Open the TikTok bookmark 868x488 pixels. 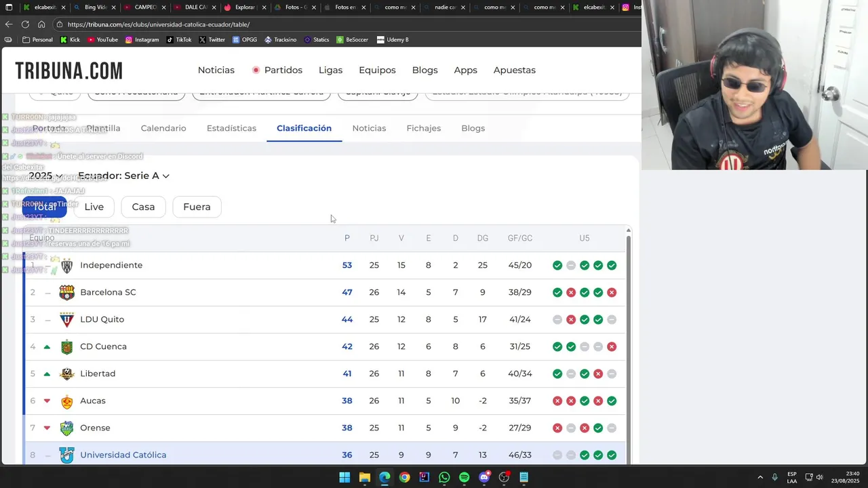(x=179, y=40)
